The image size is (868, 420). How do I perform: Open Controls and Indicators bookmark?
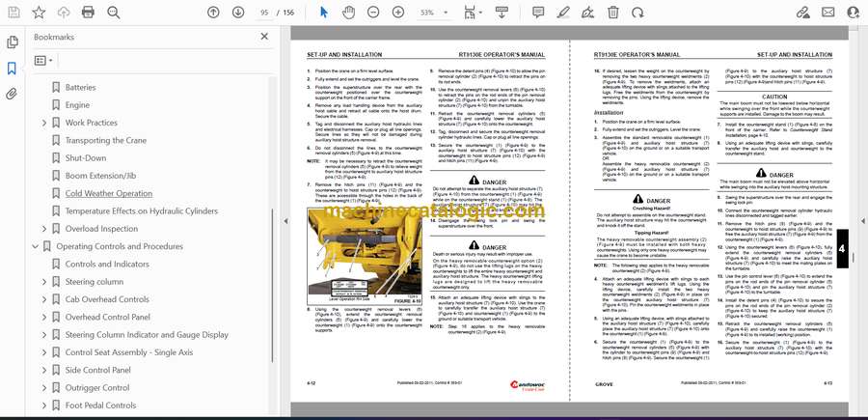point(107,264)
